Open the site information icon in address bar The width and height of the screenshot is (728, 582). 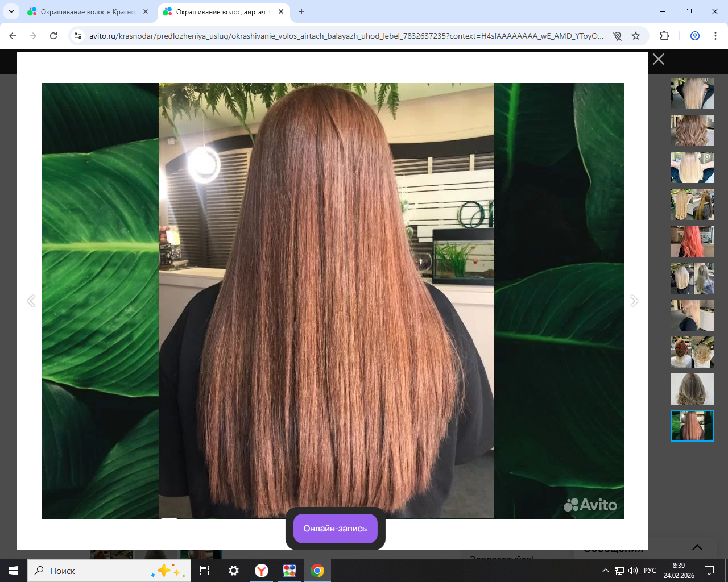coord(78,36)
